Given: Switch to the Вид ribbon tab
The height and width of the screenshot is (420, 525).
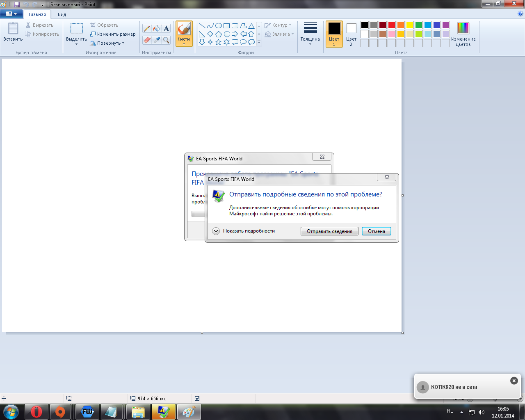Looking at the screenshot, I should pos(62,14).
